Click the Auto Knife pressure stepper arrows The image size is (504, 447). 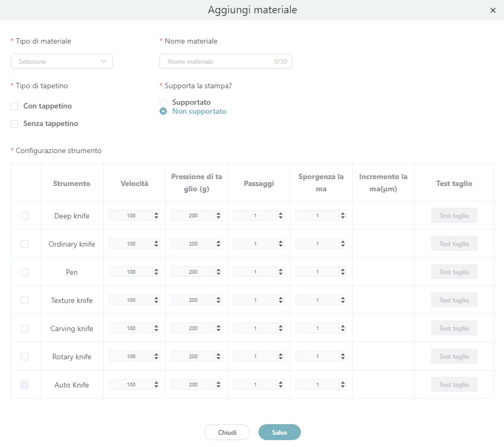click(x=219, y=385)
